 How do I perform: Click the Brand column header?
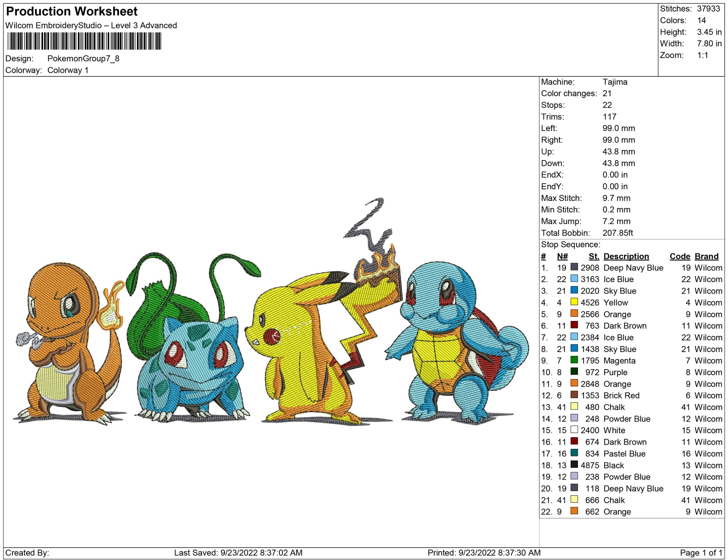[x=706, y=256]
